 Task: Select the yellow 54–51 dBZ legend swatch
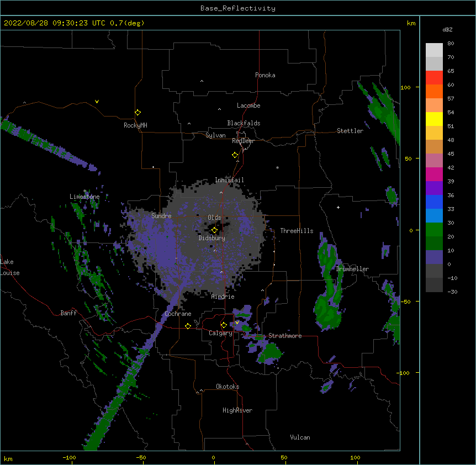point(434,119)
